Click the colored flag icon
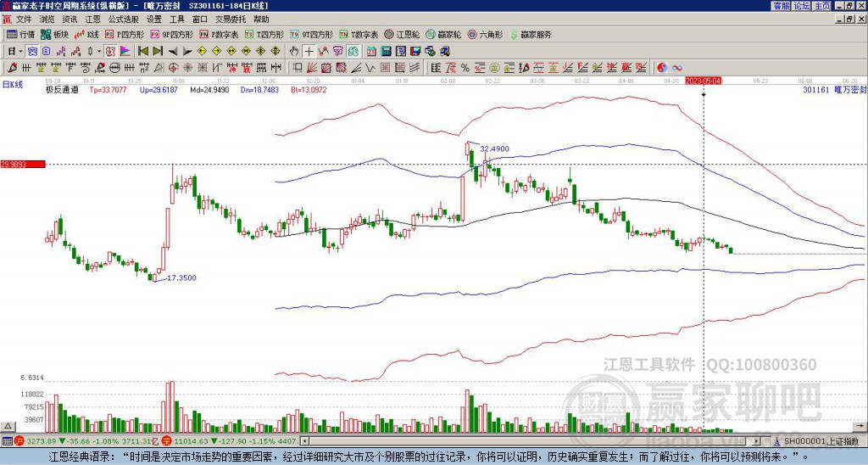 coord(125,52)
